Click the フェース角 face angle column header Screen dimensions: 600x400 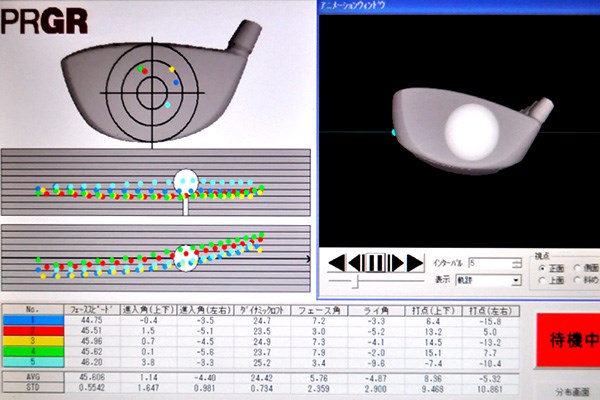click(x=320, y=310)
